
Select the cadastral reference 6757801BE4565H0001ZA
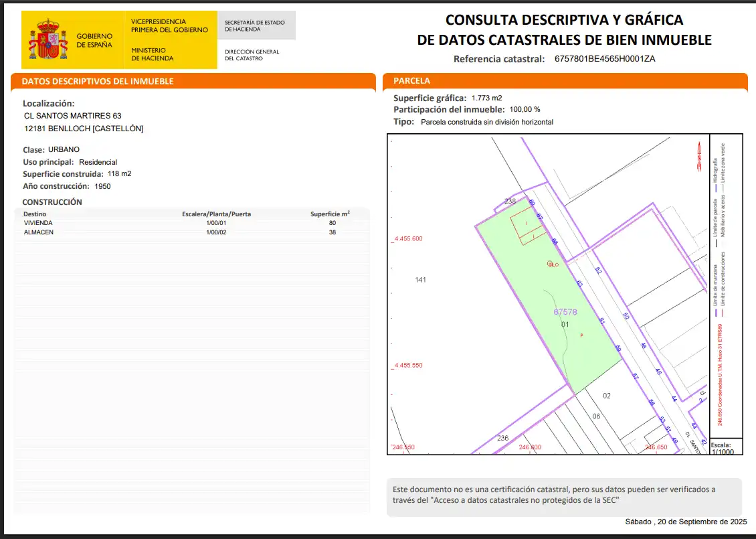[x=605, y=59]
